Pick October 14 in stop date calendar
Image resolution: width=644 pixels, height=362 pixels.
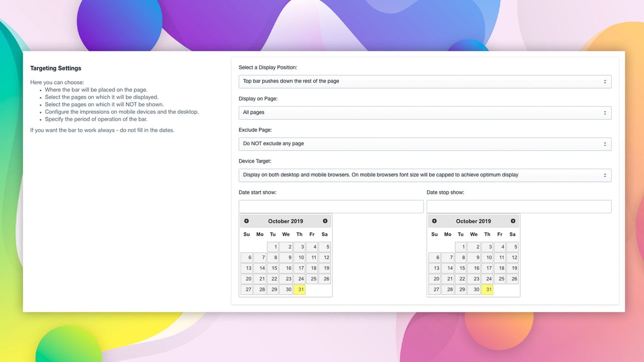point(448,268)
